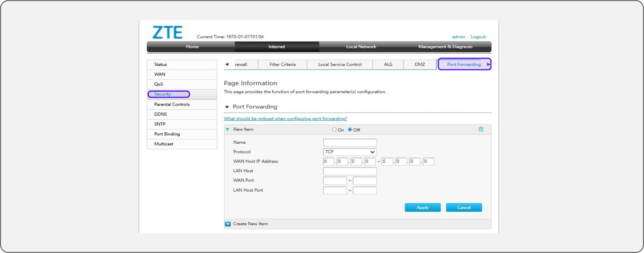Click the Apply button
Image resolution: width=644 pixels, height=253 pixels.
click(x=423, y=208)
